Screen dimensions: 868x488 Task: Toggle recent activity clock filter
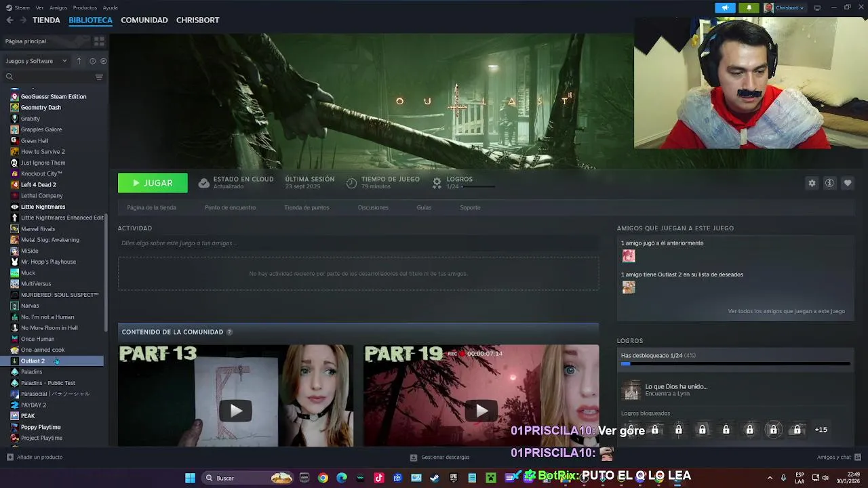tap(92, 61)
